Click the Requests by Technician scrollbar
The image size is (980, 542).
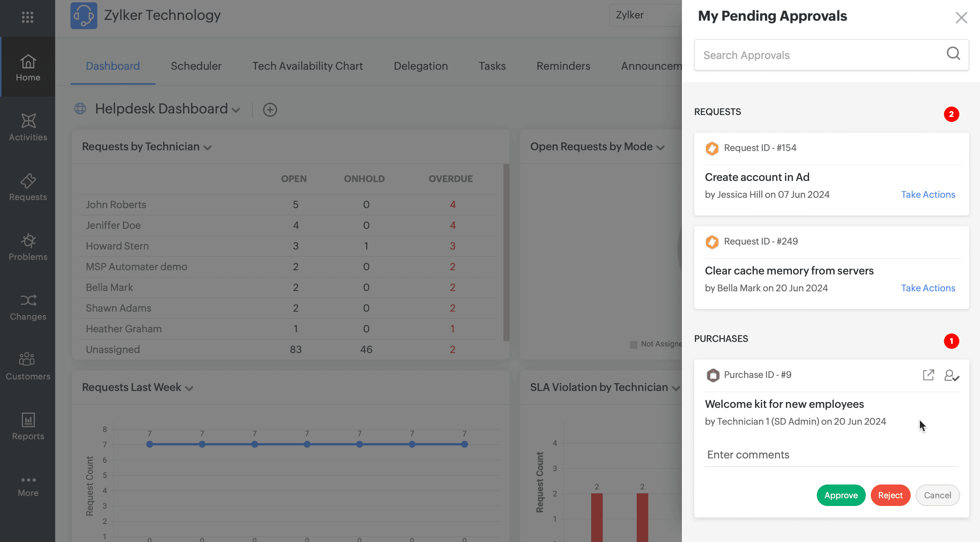coord(506,253)
